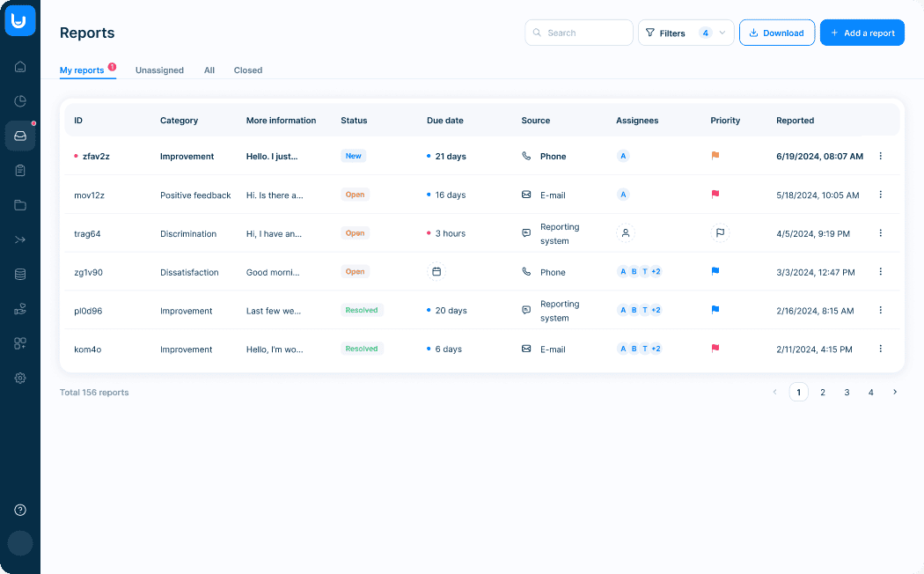Click into the Search field
This screenshot has width=924, height=574.
coord(585,33)
